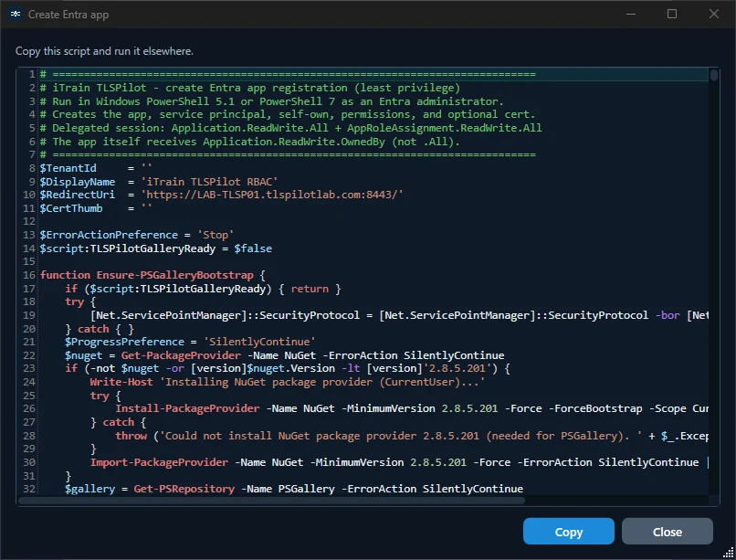
Task: Minimize the Create Entra app window
Action: (x=631, y=14)
